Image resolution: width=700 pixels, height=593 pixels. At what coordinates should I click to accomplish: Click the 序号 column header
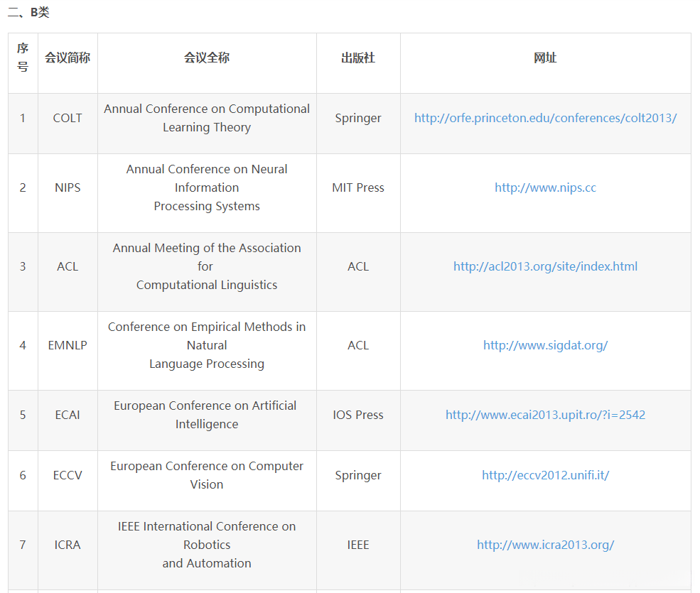pyautogui.click(x=23, y=58)
